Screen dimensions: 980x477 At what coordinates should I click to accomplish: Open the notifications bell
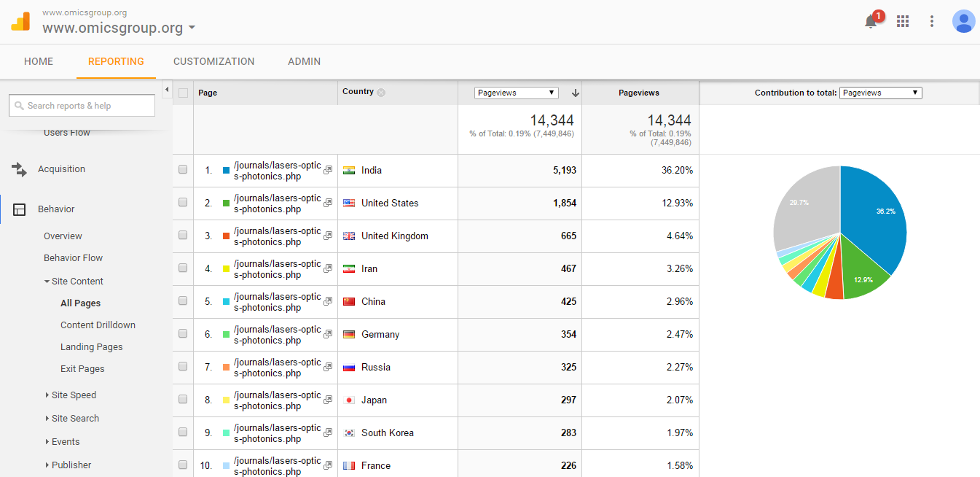pyautogui.click(x=871, y=22)
